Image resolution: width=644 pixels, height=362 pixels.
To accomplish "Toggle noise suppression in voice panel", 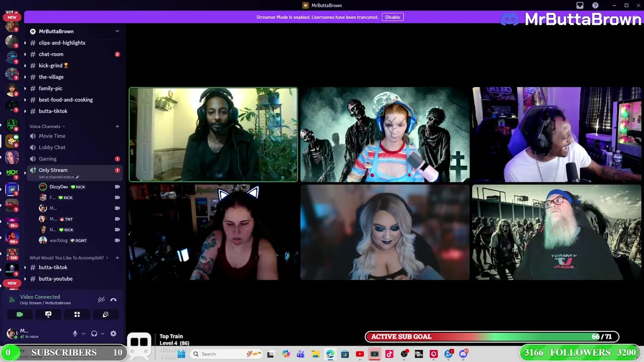I will pyautogui.click(x=101, y=300).
